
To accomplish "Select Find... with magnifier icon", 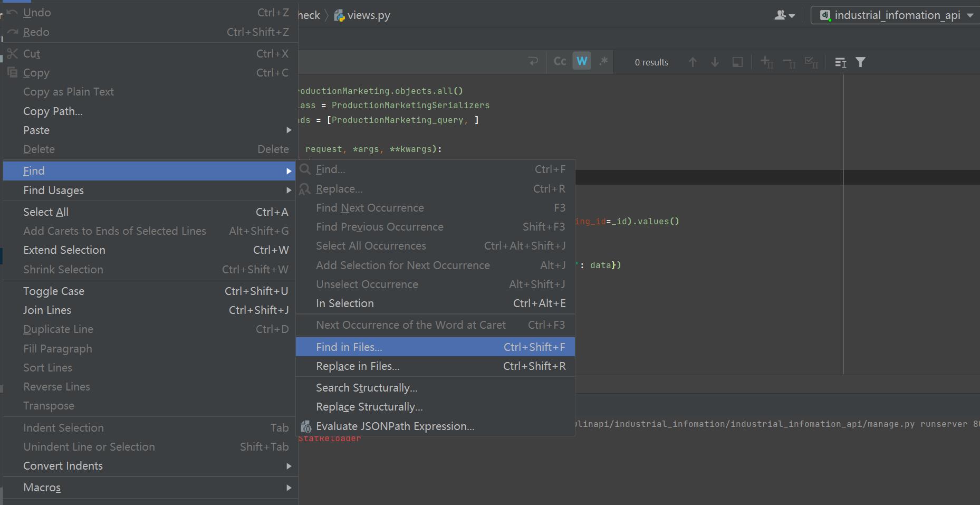I will [x=435, y=169].
